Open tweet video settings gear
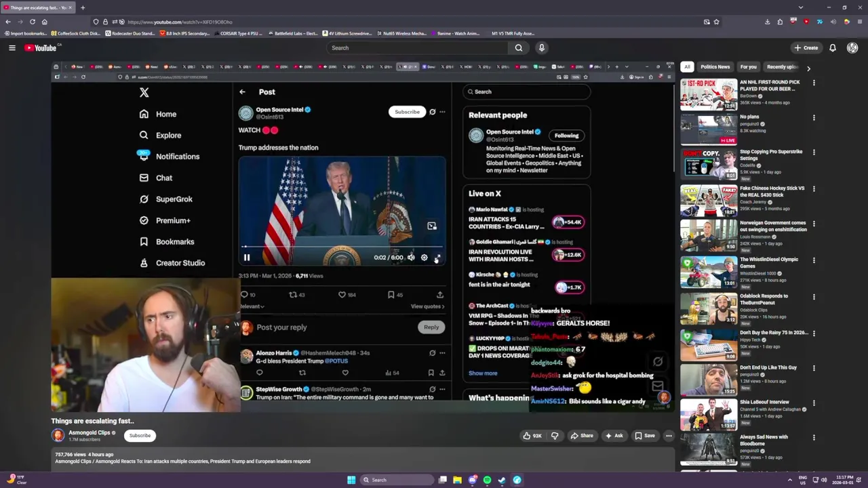This screenshot has width=868, height=488. pos(425,258)
